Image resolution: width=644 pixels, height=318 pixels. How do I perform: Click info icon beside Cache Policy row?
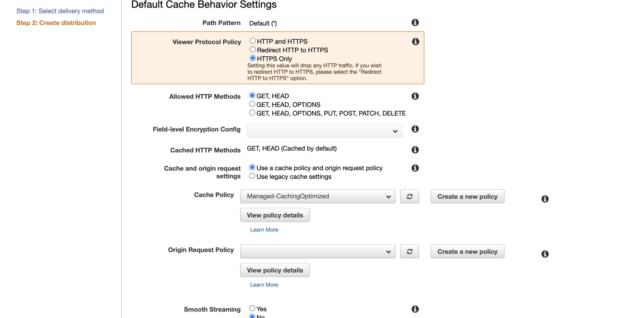(545, 199)
